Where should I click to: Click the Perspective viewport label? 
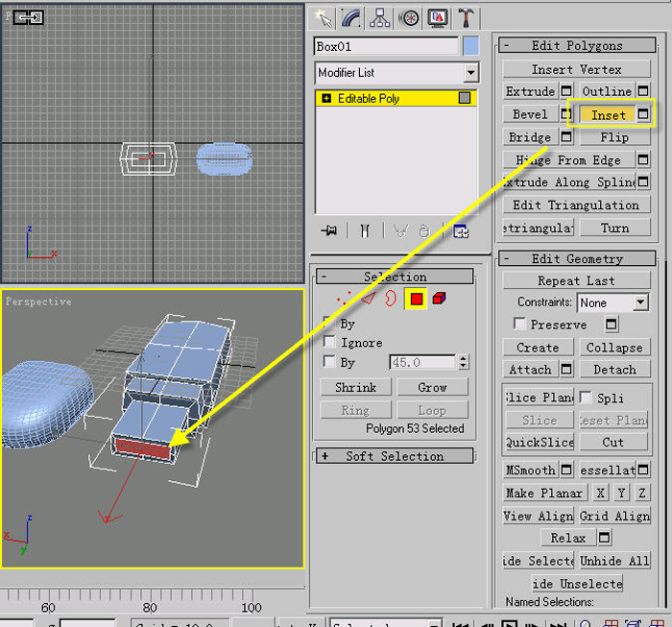[x=38, y=301]
